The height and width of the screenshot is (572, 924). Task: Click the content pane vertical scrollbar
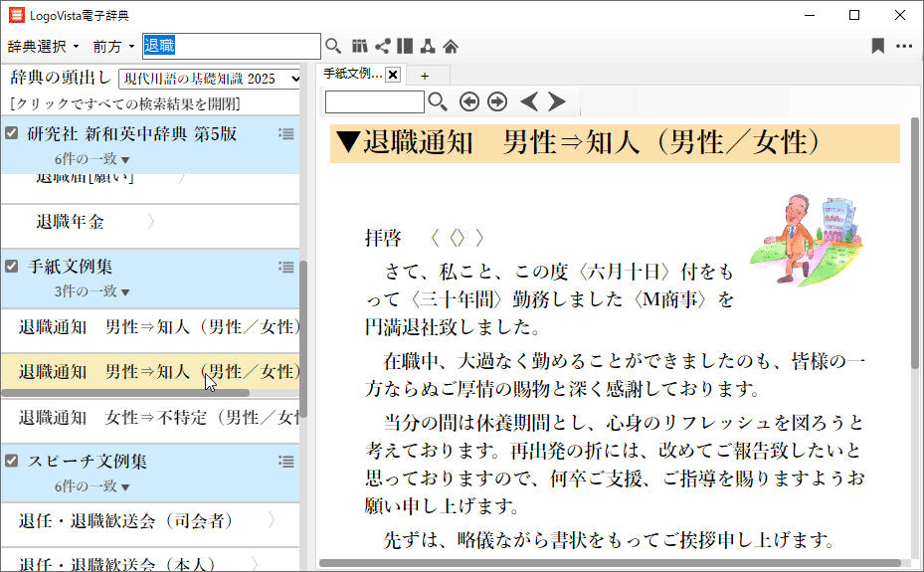(915, 243)
